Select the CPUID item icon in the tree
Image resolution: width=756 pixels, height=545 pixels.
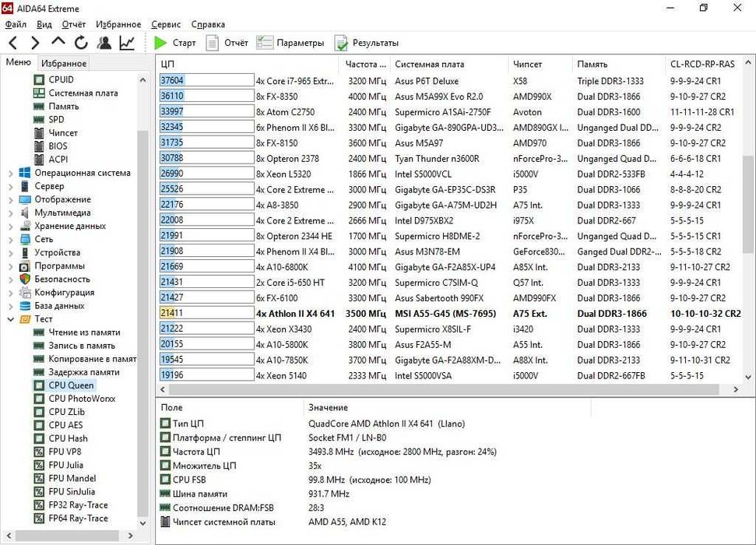[x=39, y=79]
